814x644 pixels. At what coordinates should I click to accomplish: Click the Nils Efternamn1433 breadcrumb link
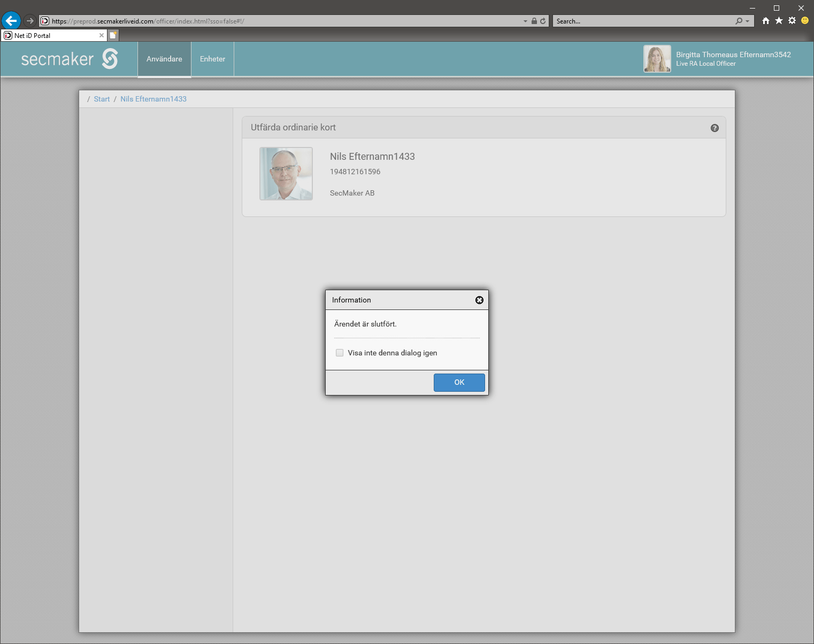[x=153, y=99]
